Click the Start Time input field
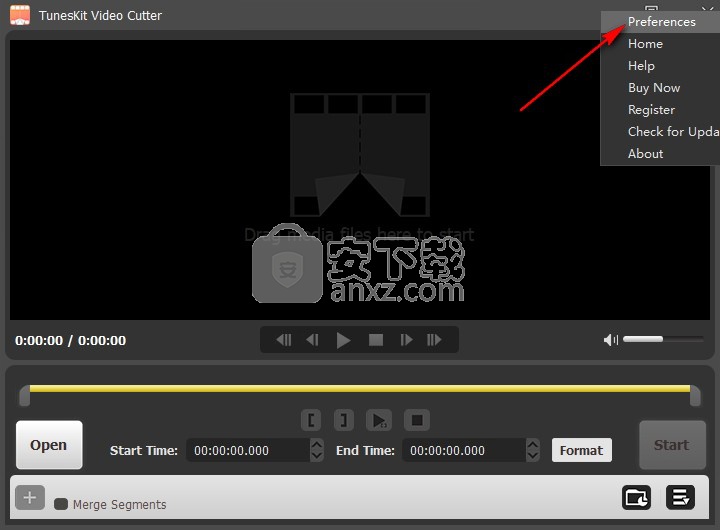The height and width of the screenshot is (530, 720). (x=248, y=450)
